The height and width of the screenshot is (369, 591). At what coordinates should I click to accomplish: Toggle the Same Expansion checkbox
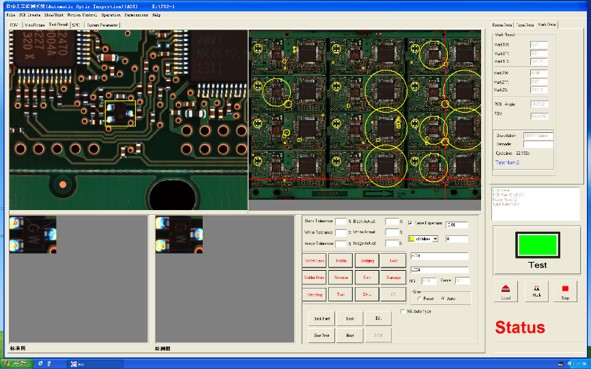pyautogui.click(x=410, y=223)
